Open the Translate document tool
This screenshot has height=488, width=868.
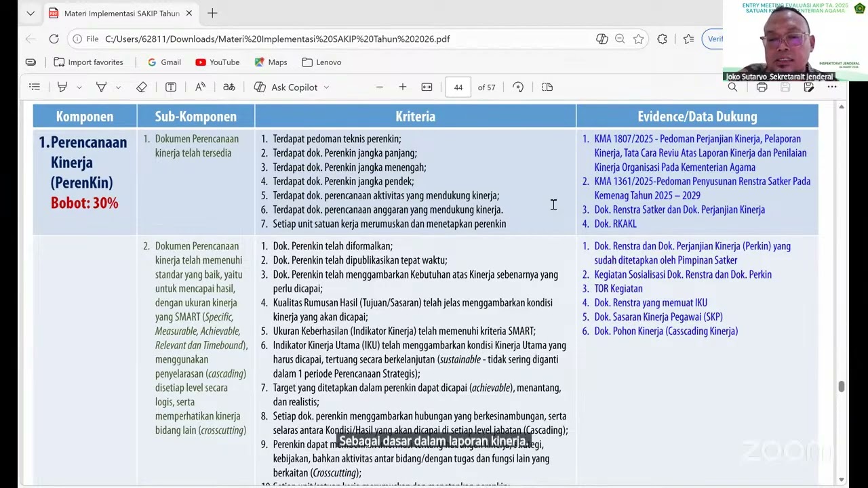coord(229,87)
